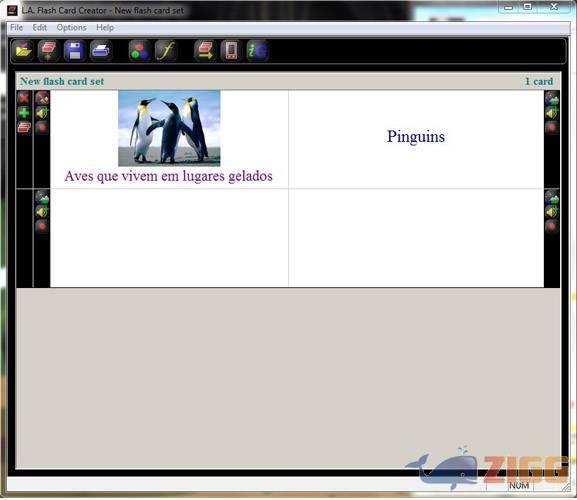Open the Help menu
Viewport: 577px width, 500px height.
click(105, 28)
